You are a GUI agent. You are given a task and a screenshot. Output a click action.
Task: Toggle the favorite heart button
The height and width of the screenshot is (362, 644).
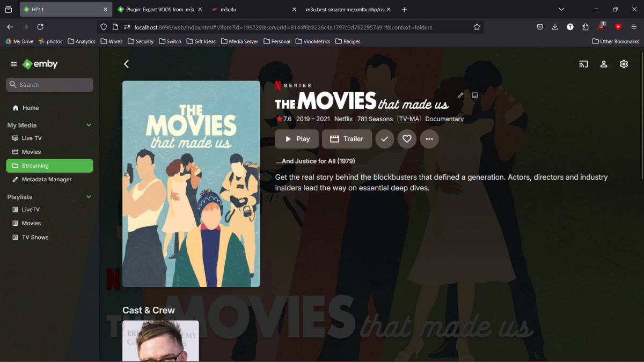[407, 139]
